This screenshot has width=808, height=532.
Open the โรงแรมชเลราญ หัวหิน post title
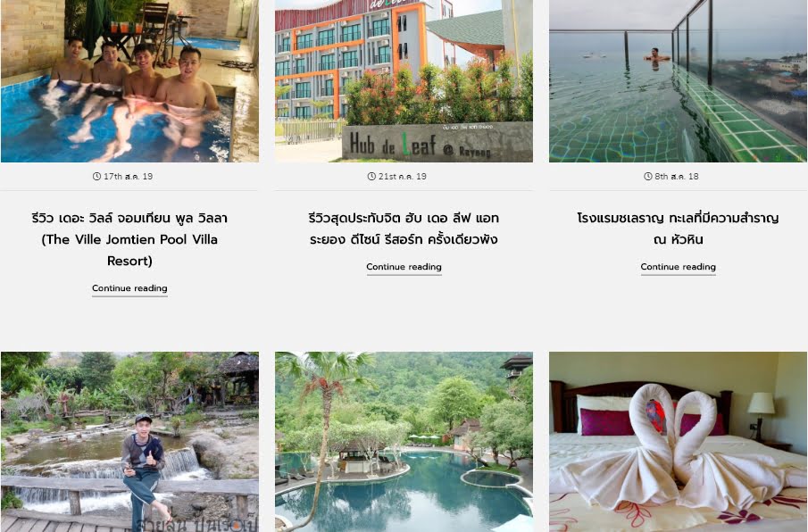679,229
